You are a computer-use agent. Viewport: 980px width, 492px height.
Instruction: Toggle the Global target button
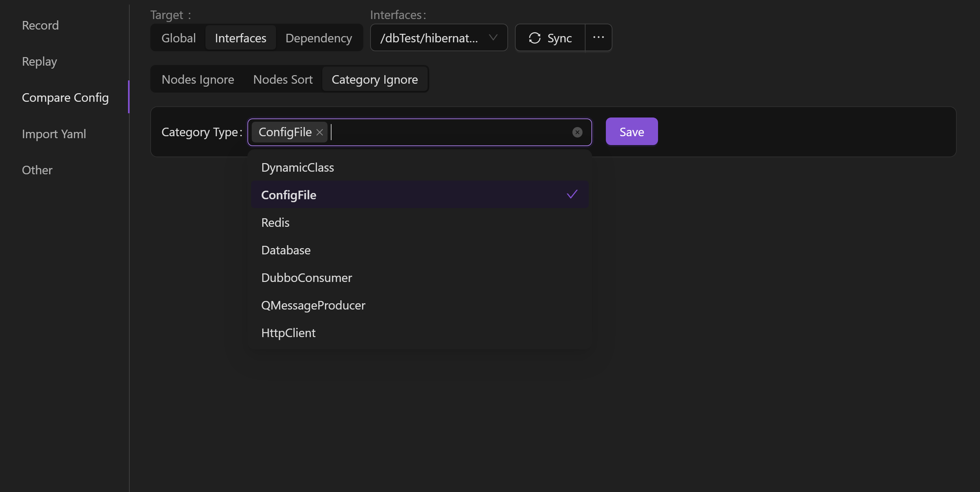tap(178, 37)
